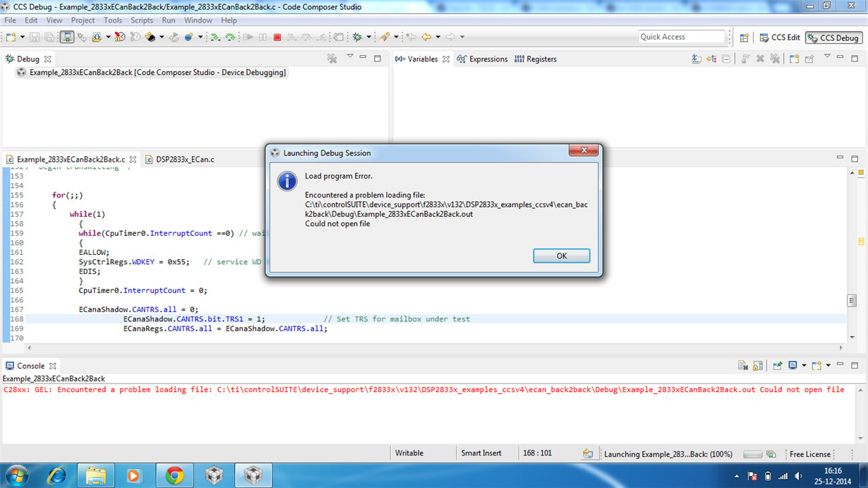Screen dimensions: 868x488
Task: Click OK in the Load program Error dialog
Action: coord(561,256)
